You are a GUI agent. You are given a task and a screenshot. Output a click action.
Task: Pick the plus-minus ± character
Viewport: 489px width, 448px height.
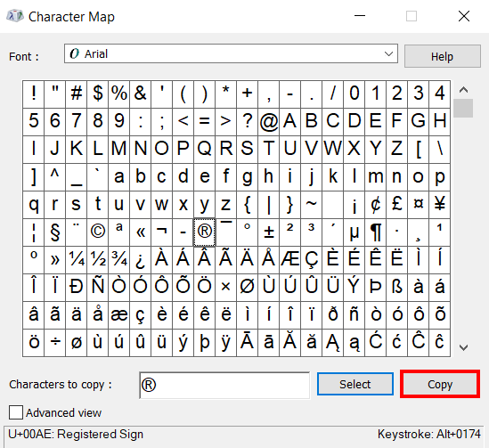[x=268, y=232]
